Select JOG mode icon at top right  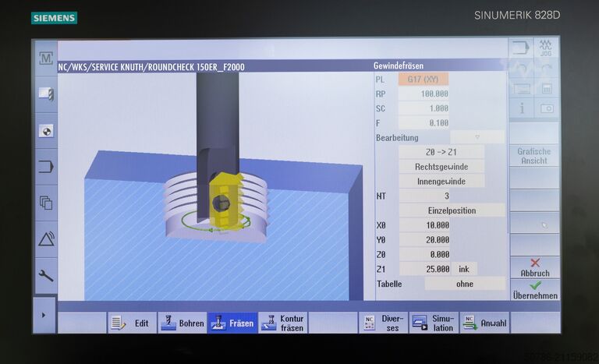point(546,48)
